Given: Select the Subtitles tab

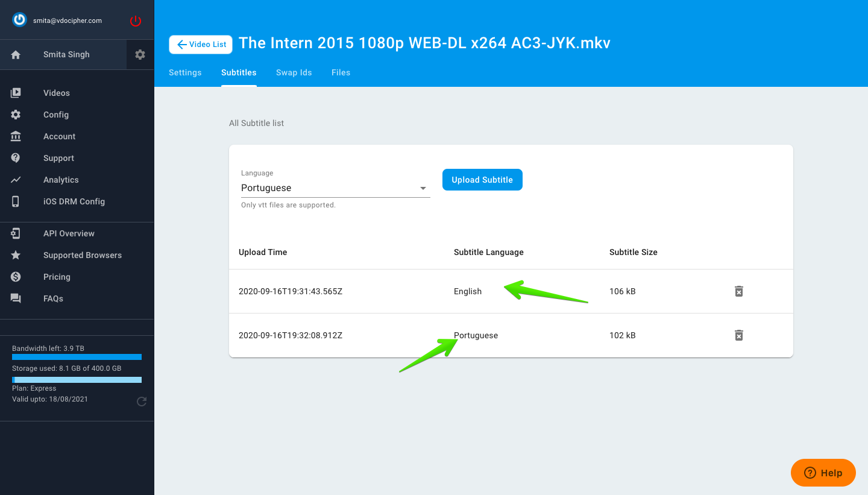Looking at the screenshot, I should tap(239, 72).
